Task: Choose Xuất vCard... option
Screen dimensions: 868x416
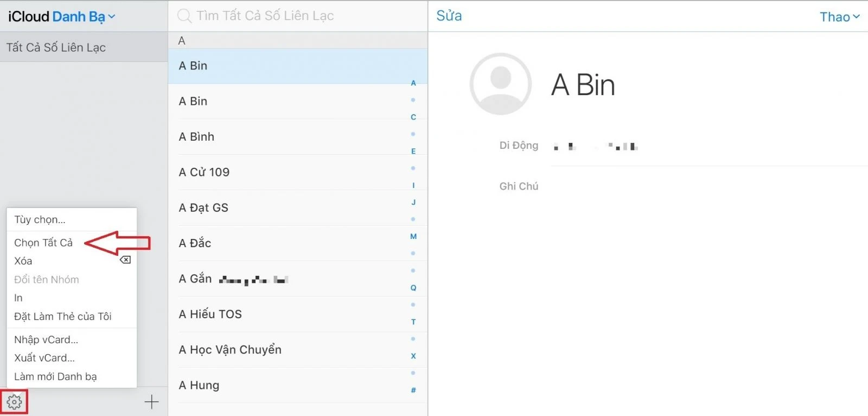Action: coord(44,358)
